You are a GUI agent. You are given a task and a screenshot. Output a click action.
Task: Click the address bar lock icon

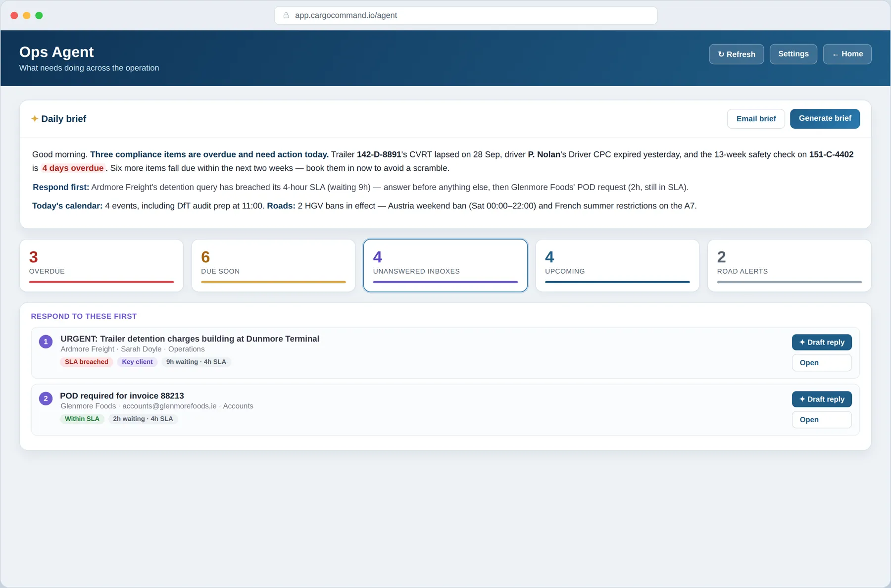286,15
